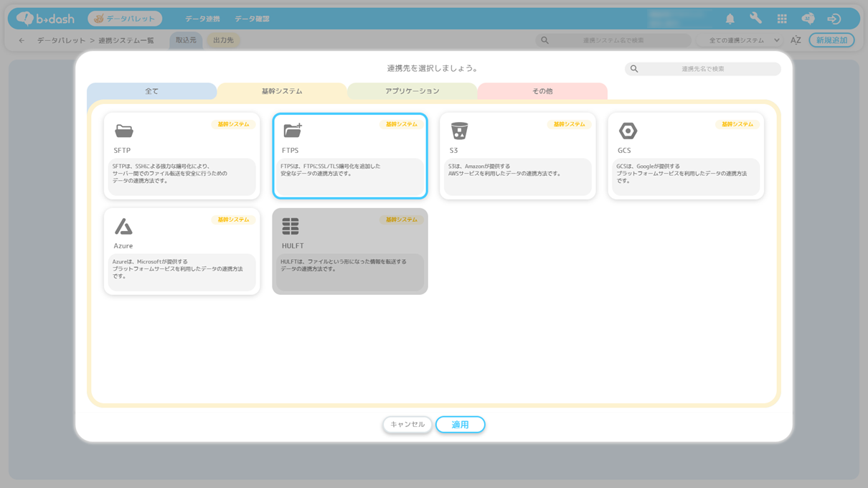Pick the Azure logo icon
Image resolution: width=868 pixels, height=488 pixels.
point(123,227)
